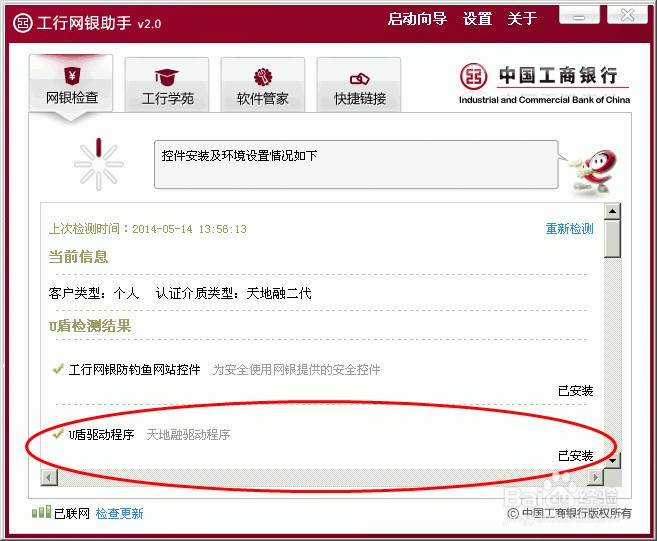Click the horizontal scrollbar right arrow
Viewport: 657px width, 541px height.
click(x=596, y=477)
